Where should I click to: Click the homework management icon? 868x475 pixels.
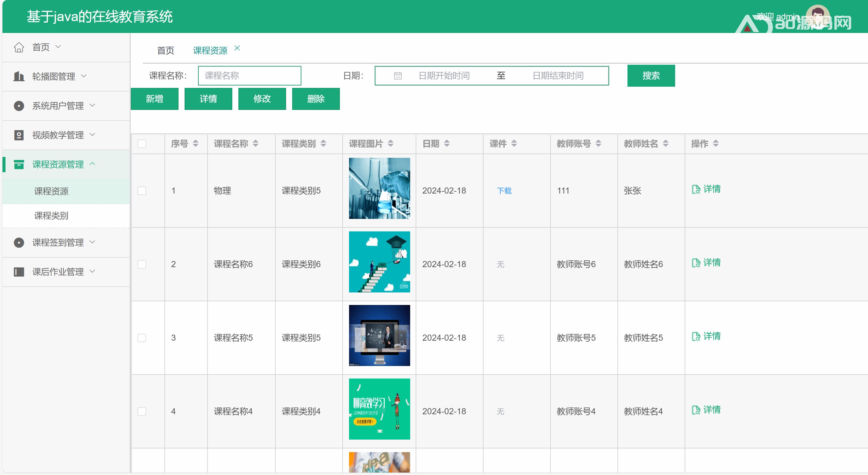click(x=19, y=272)
